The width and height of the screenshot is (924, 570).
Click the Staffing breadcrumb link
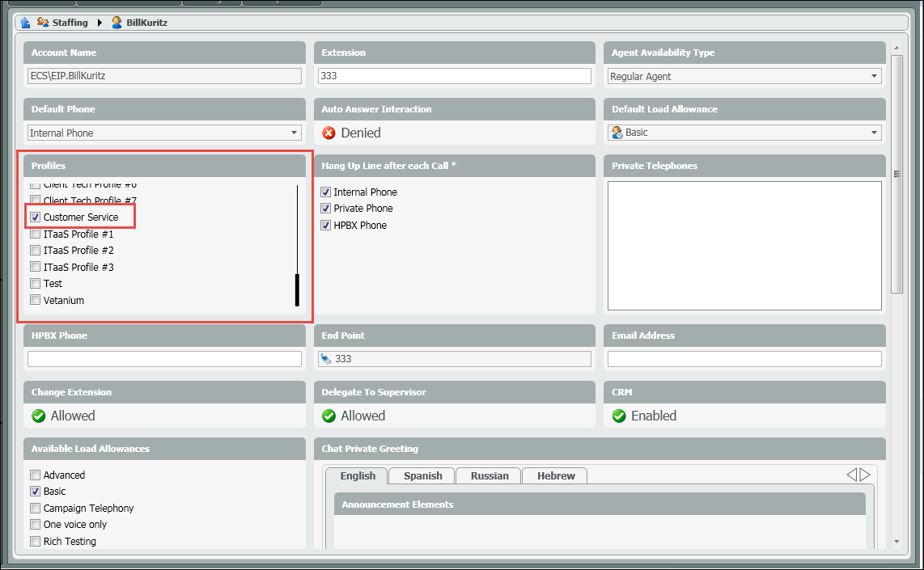click(x=70, y=23)
